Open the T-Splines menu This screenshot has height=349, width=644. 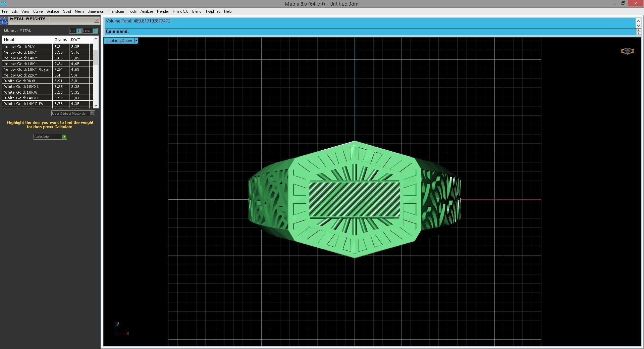(x=213, y=11)
